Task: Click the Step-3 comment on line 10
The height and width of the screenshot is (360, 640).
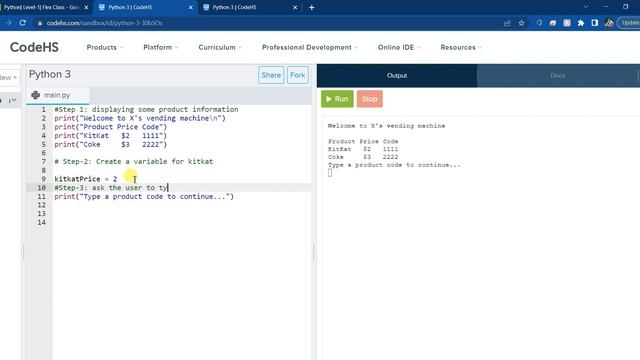Action: (x=111, y=188)
